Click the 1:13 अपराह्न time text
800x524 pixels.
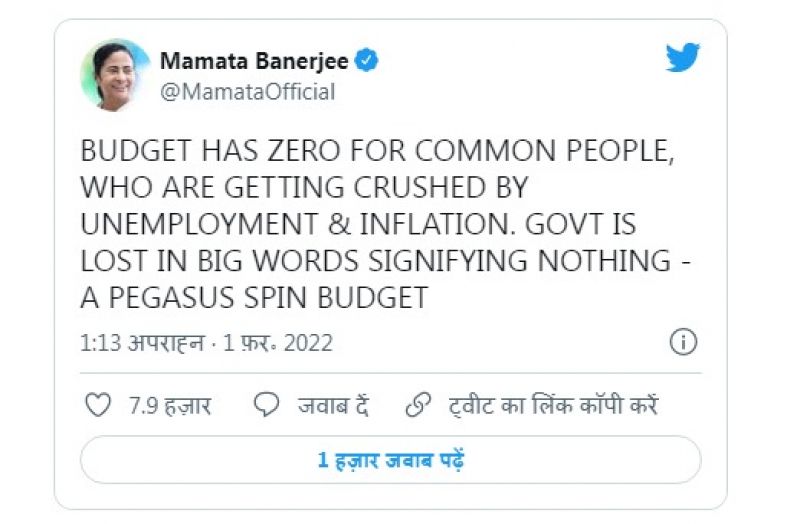[142, 343]
